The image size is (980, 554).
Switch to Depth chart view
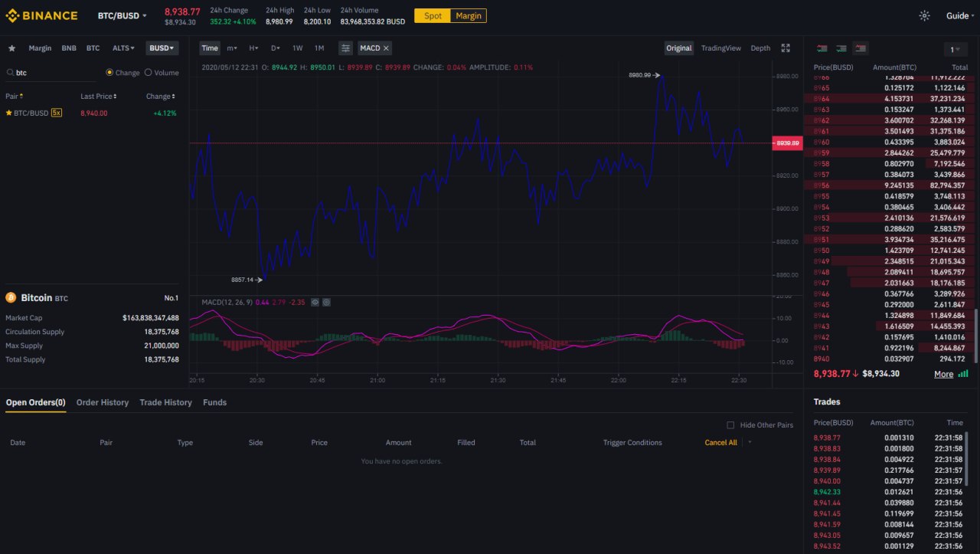point(760,48)
